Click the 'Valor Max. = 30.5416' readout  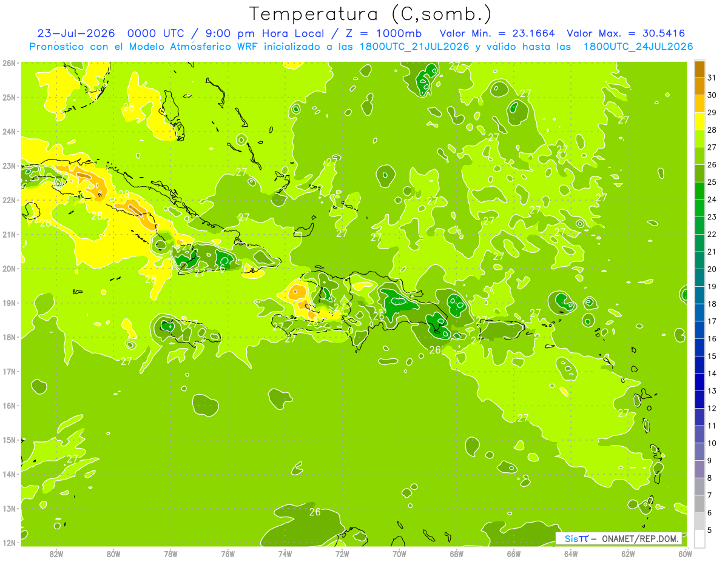[x=626, y=33]
